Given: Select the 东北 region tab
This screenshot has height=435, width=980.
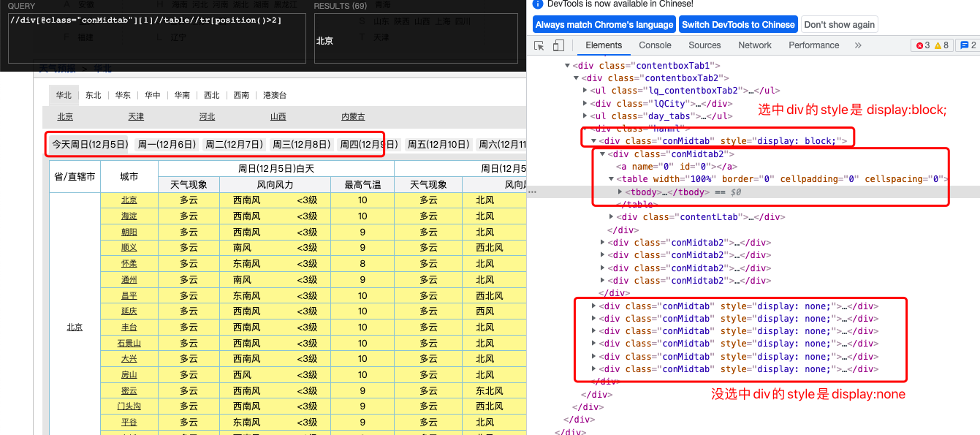Looking at the screenshot, I should [x=94, y=95].
